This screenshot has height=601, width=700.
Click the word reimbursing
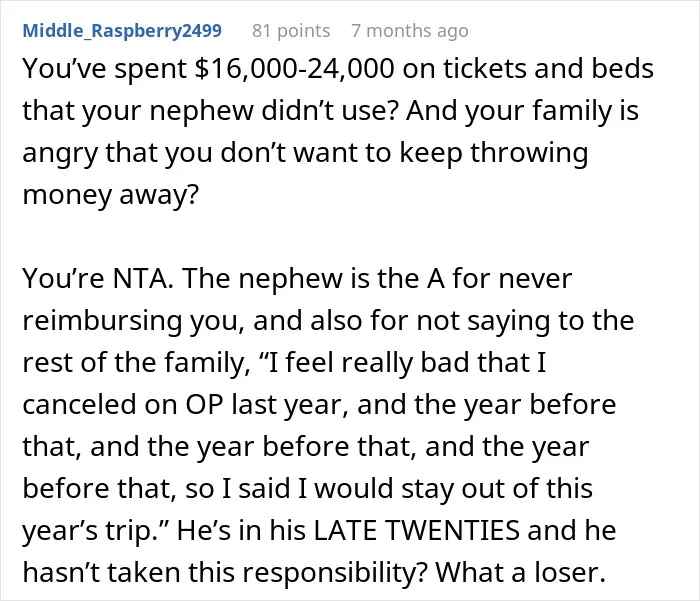coord(103,321)
